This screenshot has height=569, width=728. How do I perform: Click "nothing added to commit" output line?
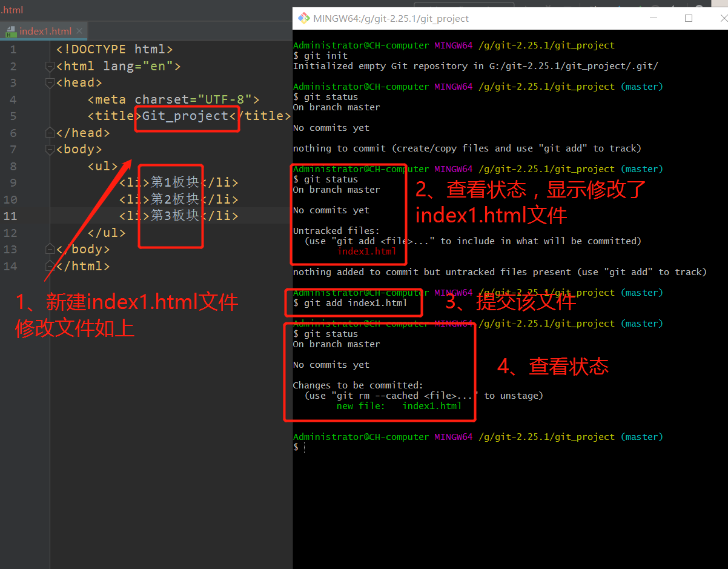tap(500, 272)
